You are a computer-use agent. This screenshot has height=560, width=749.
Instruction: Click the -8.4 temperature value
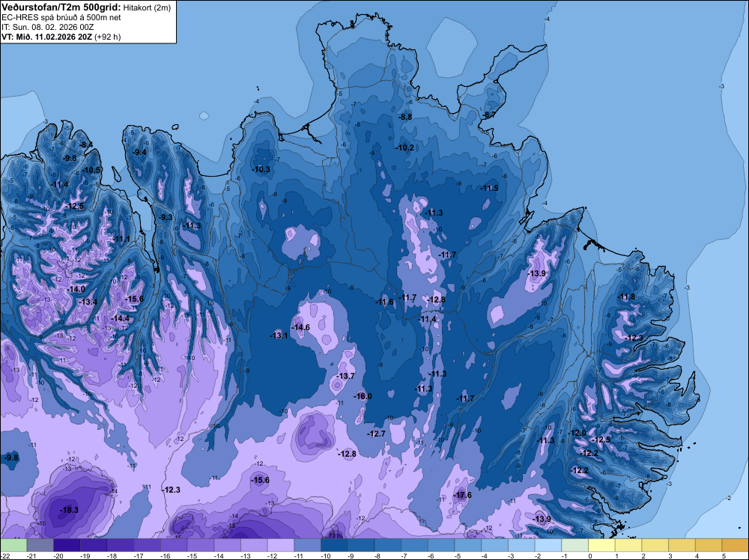(x=86, y=144)
